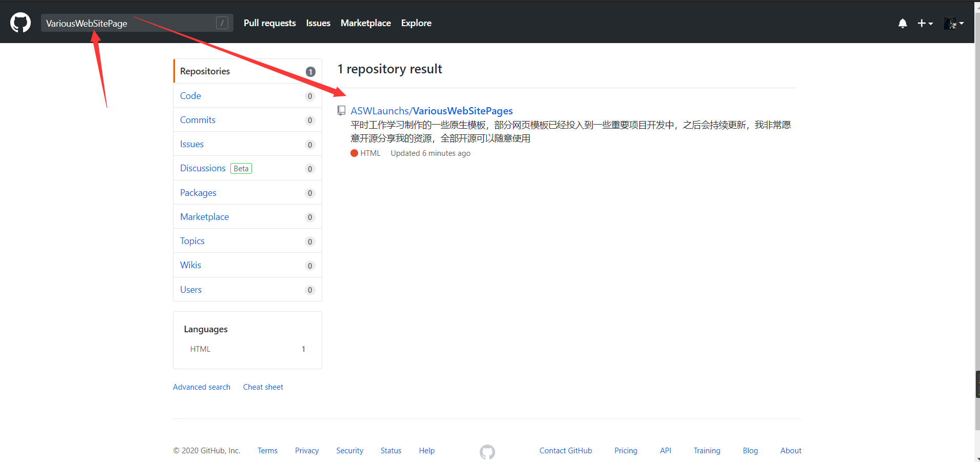Click the search box with VariousWebSitePage
The height and width of the screenshot is (462, 980).
pyautogui.click(x=137, y=23)
